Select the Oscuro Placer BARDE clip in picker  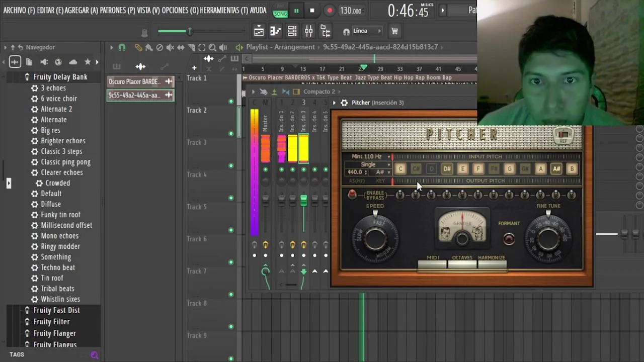[140, 81]
